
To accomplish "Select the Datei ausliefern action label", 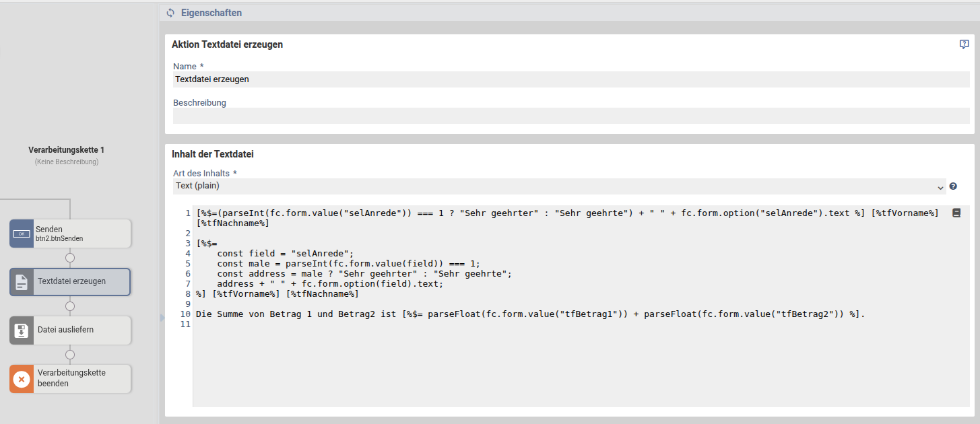I will coord(65,330).
